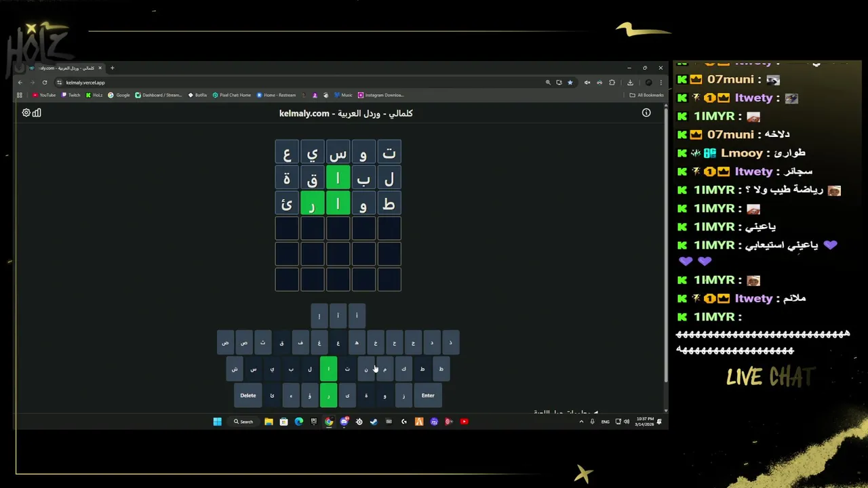Expand the system tray hidden icons chevron
The width and height of the screenshot is (868, 488).
coord(581,422)
